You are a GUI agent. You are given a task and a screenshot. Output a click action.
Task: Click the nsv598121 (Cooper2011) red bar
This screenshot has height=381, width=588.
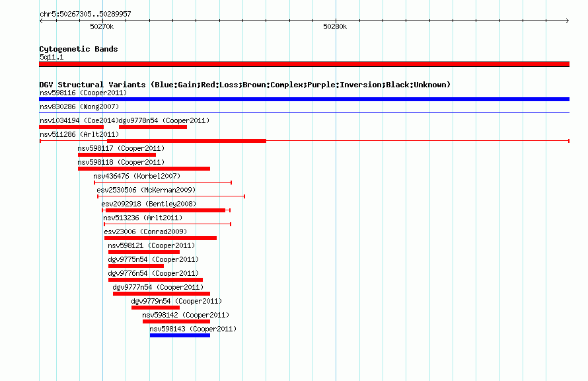click(x=144, y=252)
